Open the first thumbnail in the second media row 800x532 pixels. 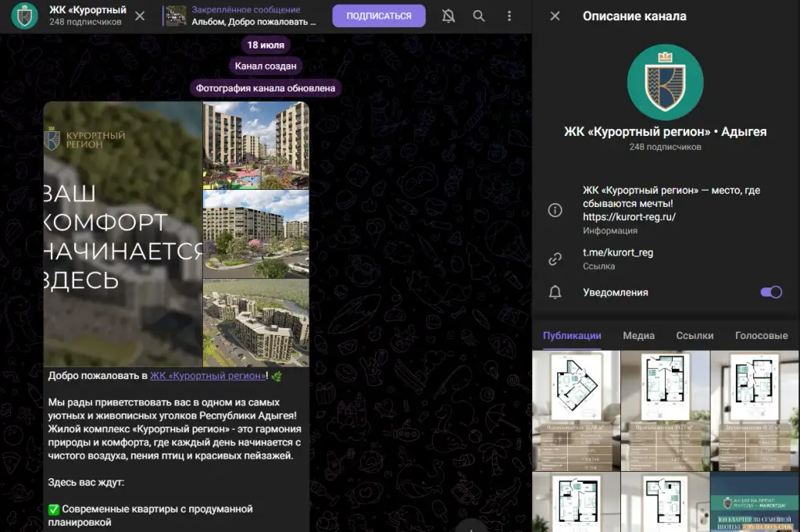576,502
